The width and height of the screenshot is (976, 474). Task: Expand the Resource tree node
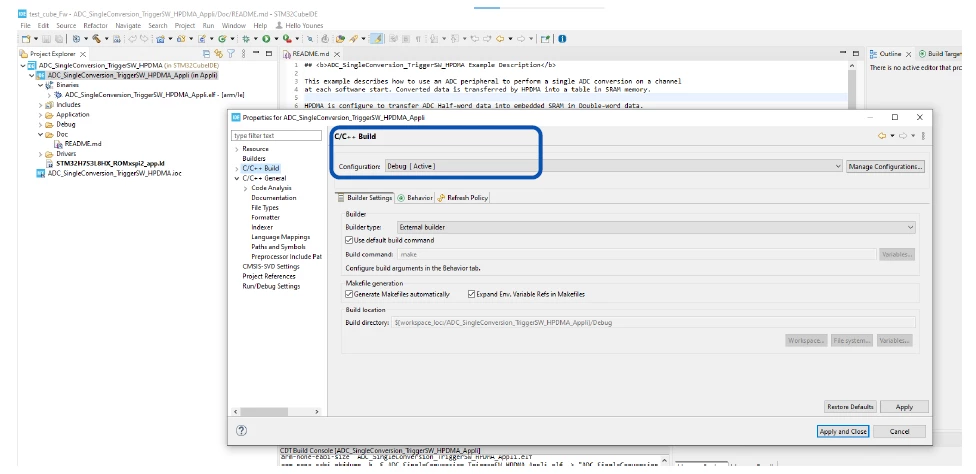237,149
